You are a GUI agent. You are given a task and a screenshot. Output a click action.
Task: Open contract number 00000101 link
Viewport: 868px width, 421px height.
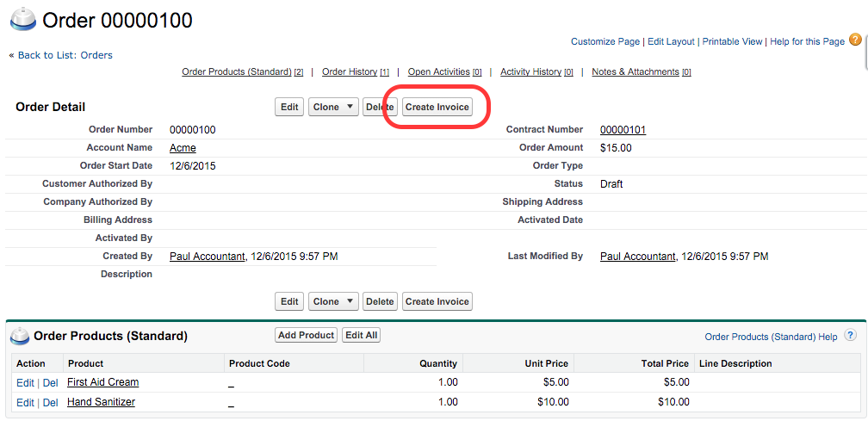[x=623, y=130]
